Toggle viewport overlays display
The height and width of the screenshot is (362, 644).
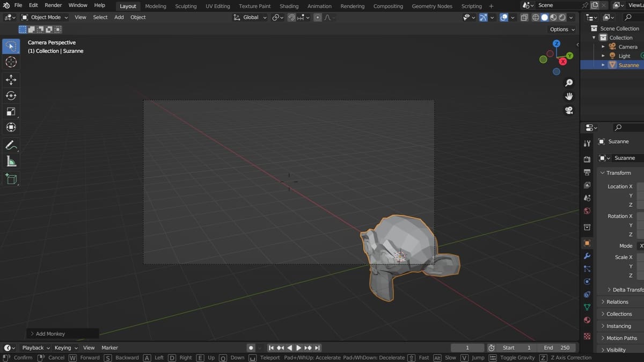point(504,17)
